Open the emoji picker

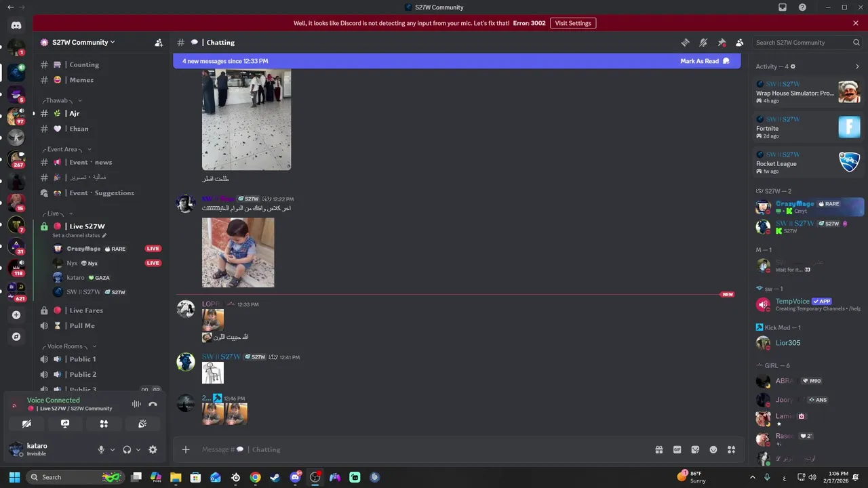[713, 449]
